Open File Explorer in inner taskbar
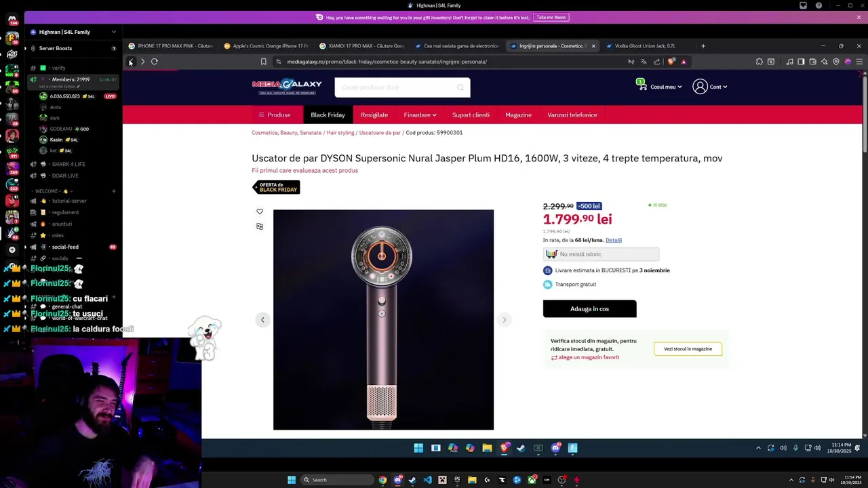The width and height of the screenshot is (868, 488). pyautogui.click(x=487, y=448)
